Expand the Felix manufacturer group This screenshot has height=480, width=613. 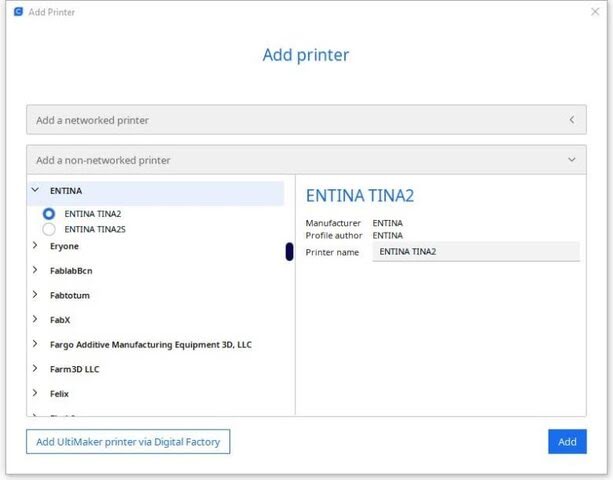click(x=36, y=394)
